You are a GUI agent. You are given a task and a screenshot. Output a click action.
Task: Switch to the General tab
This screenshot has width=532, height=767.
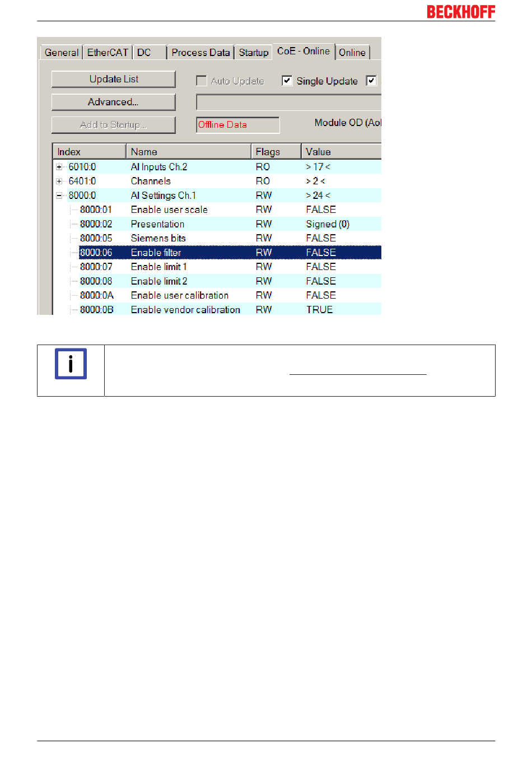[62, 53]
